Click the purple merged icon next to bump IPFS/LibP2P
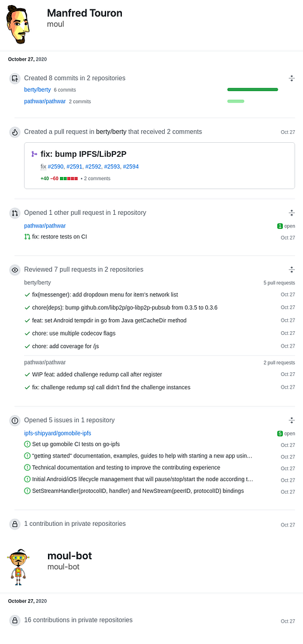The image size is (303, 644). pyautogui.click(x=34, y=154)
